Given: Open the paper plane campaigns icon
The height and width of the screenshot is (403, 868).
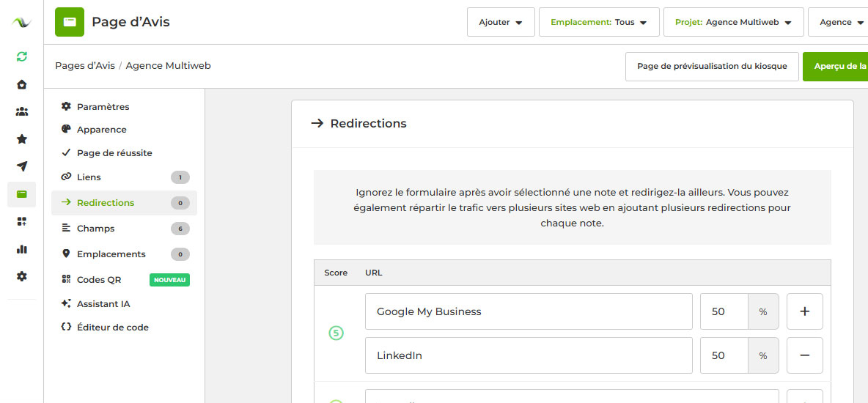Looking at the screenshot, I should click(x=22, y=166).
